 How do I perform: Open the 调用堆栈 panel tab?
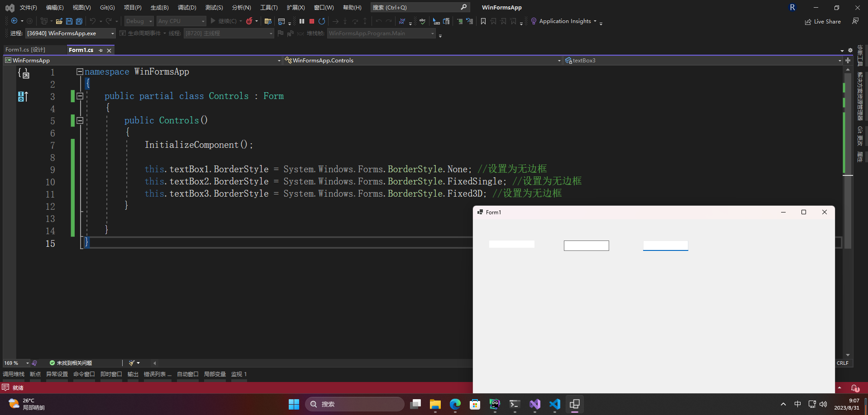point(14,374)
